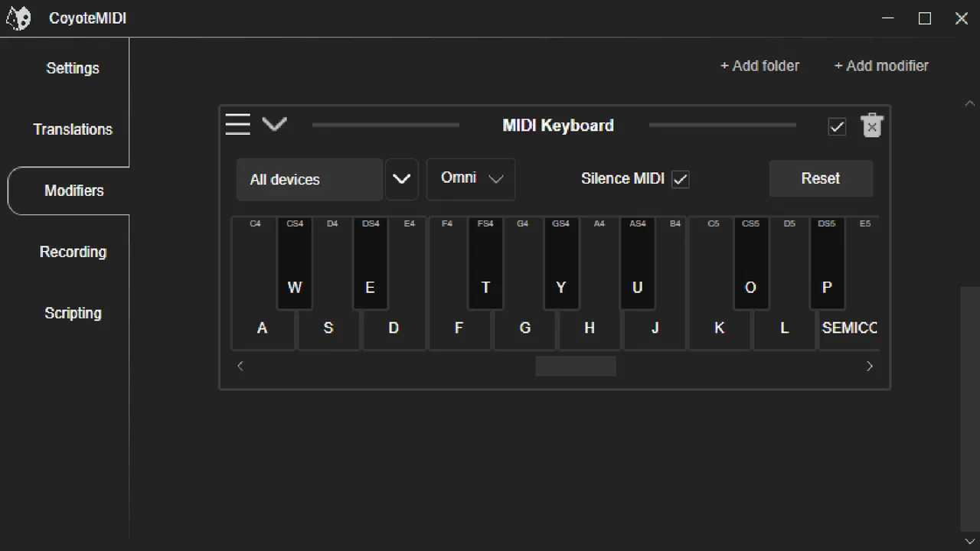Click the MIDI Keyboard title text
The image size is (980, 551).
click(x=558, y=126)
